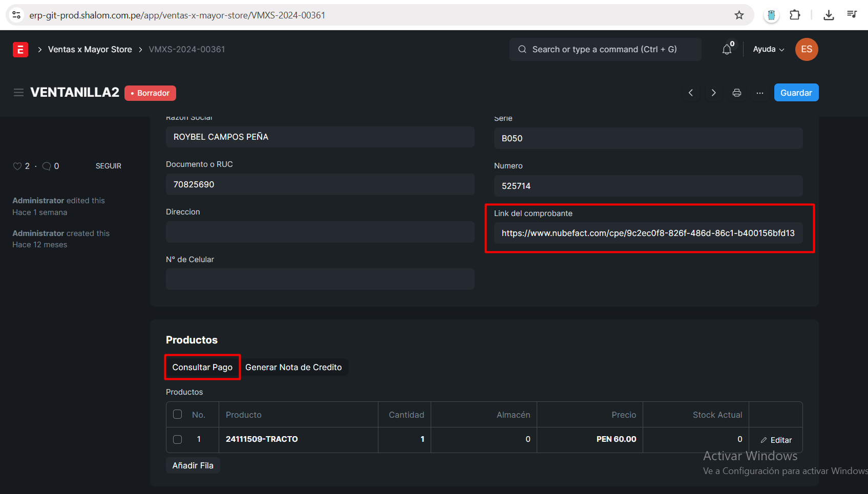Viewport: 868px width, 494px height.
Task: Select all rows checkbox in Productos header
Action: (x=178, y=414)
